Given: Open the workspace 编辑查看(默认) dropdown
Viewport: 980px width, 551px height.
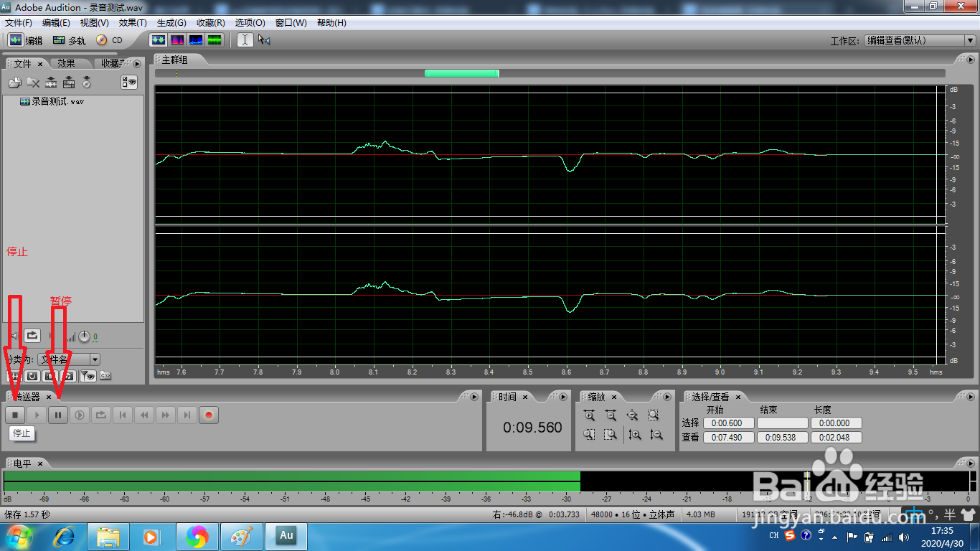Looking at the screenshot, I should [x=920, y=41].
